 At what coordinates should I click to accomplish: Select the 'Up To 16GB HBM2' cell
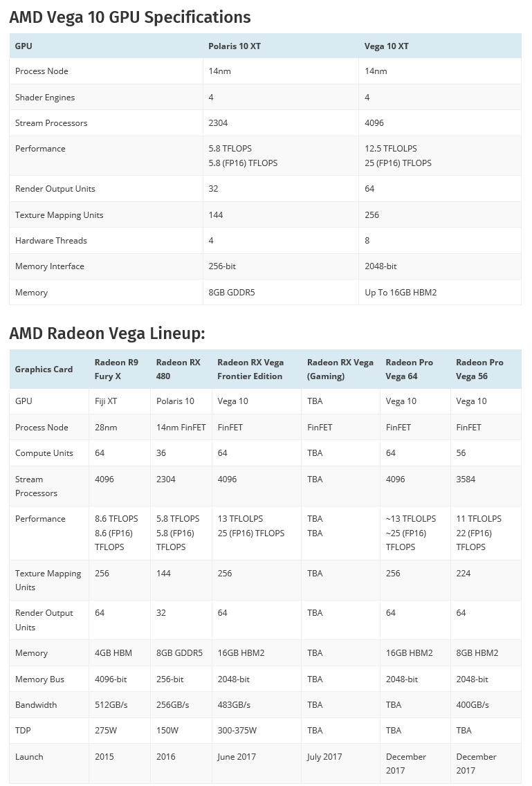[401, 293]
